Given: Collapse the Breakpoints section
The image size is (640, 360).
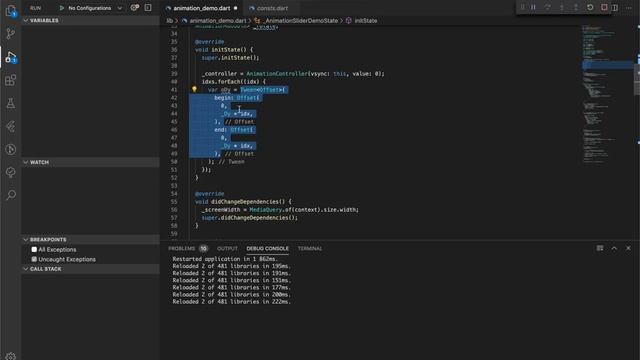Looking at the screenshot, I should click(x=91, y=240).
